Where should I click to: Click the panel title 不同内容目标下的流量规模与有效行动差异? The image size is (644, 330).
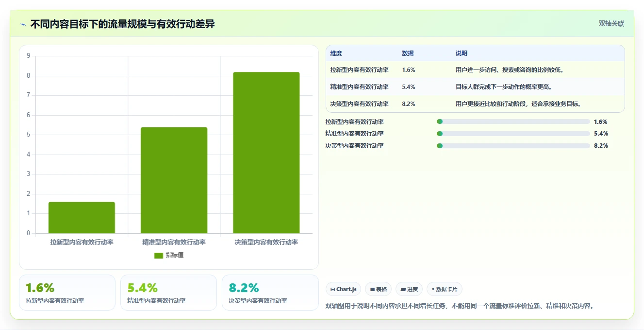[123, 24]
